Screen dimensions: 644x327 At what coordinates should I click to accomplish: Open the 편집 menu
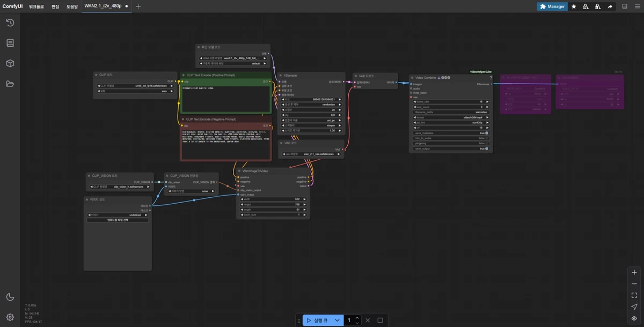click(55, 6)
